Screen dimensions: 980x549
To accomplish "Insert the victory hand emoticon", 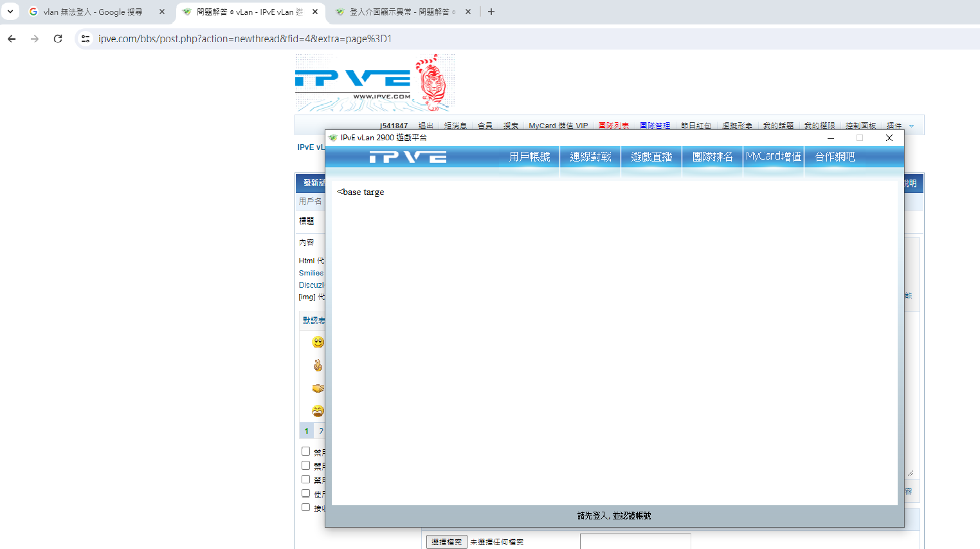I will [x=318, y=365].
